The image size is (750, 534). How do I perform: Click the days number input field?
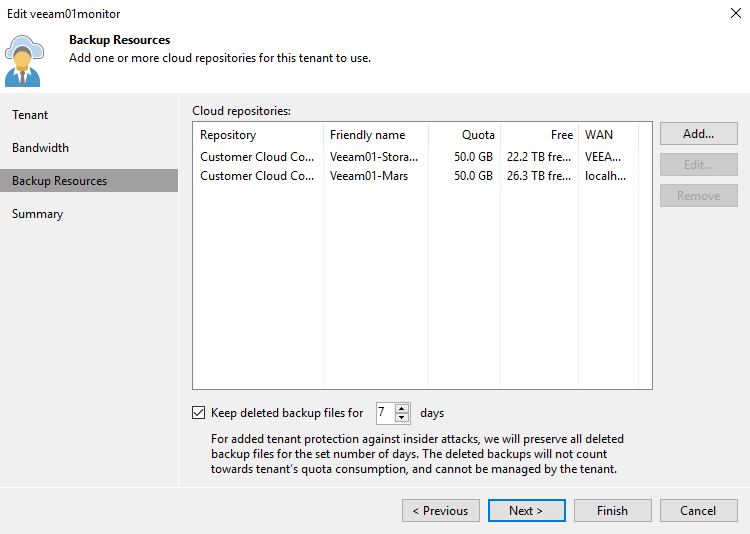pos(386,413)
